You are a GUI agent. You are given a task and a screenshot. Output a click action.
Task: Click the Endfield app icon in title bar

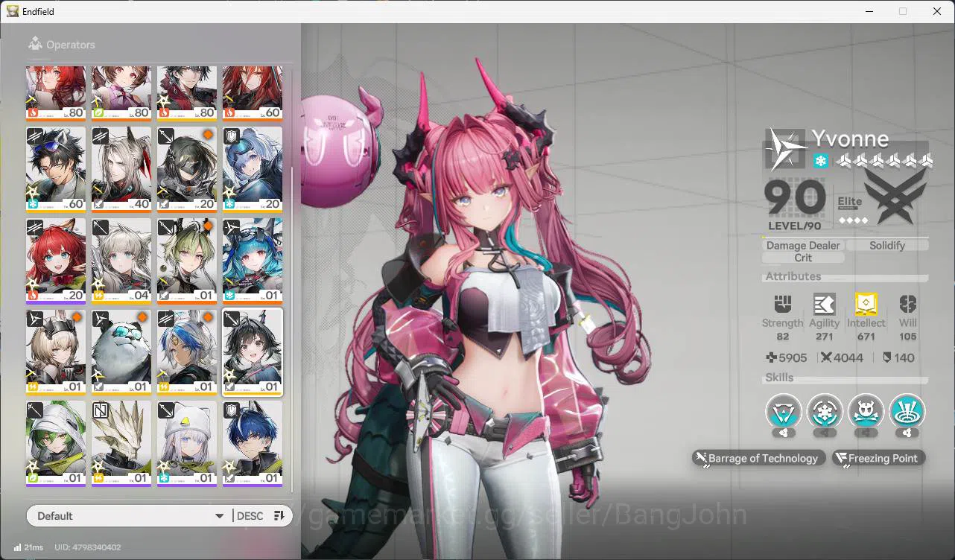pyautogui.click(x=13, y=11)
